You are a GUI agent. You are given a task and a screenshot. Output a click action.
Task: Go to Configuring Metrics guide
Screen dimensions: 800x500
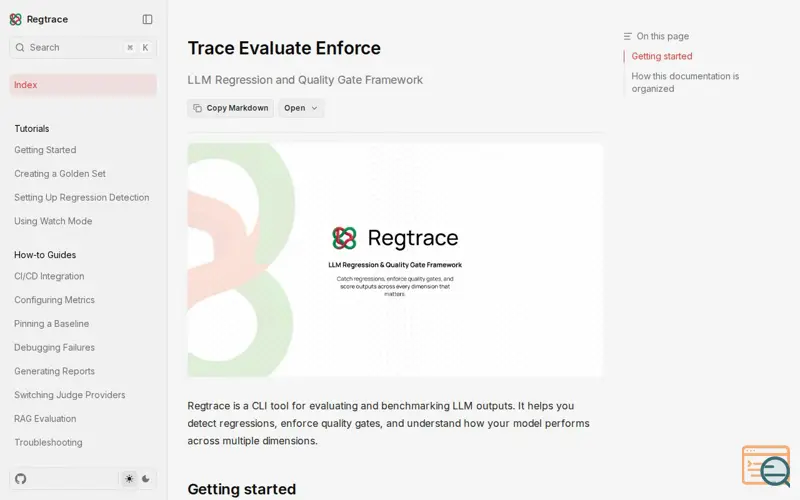[x=54, y=300]
